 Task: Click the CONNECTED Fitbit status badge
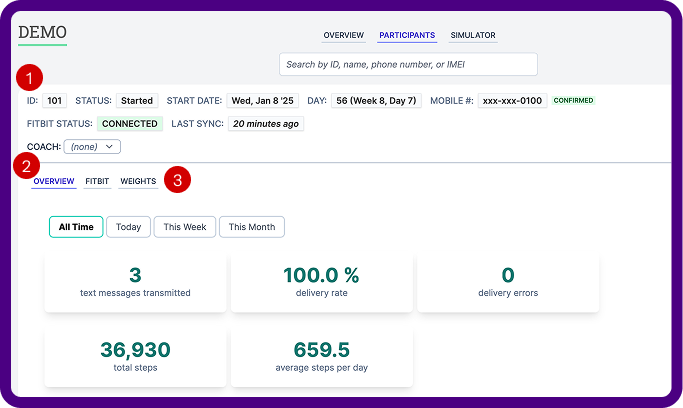coord(129,124)
